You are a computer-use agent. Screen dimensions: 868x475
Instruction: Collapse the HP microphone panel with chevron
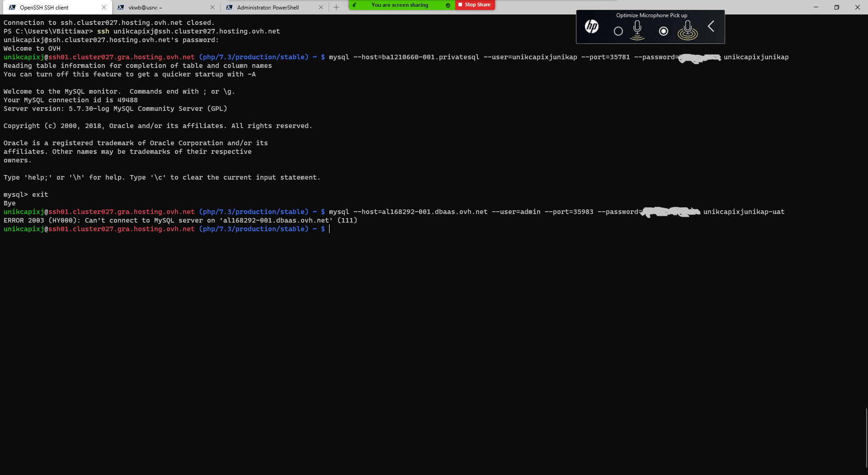point(711,27)
